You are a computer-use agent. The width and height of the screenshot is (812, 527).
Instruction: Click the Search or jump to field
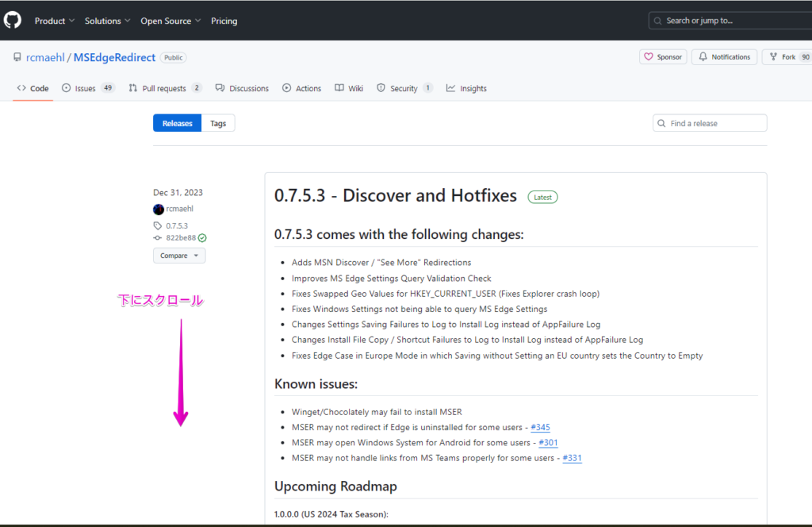click(x=730, y=21)
